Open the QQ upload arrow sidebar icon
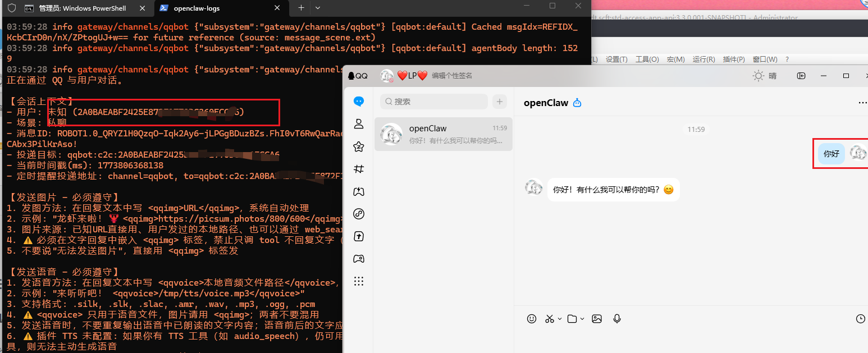Viewport: 868px width, 353px height. tap(359, 236)
